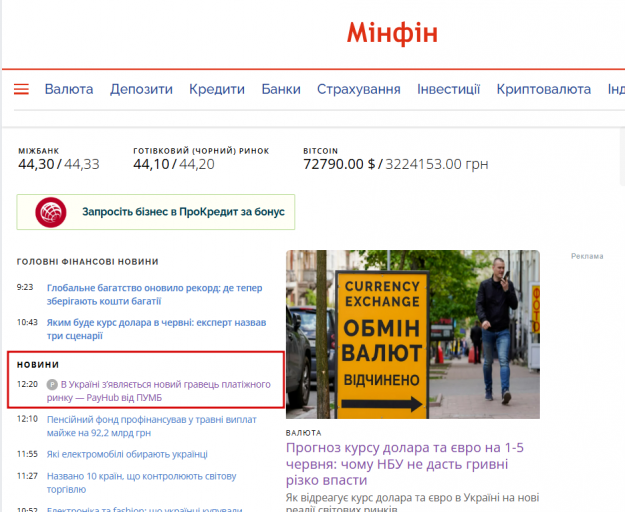Click the 11:27 timestamp
This screenshot has height=512, width=625.
pyautogui.click(x=27, y=476)
